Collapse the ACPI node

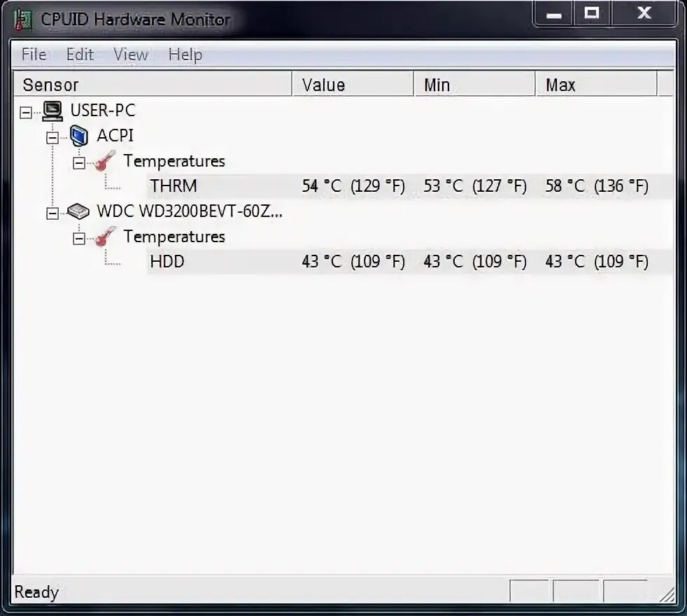click(x=52, y=138)
